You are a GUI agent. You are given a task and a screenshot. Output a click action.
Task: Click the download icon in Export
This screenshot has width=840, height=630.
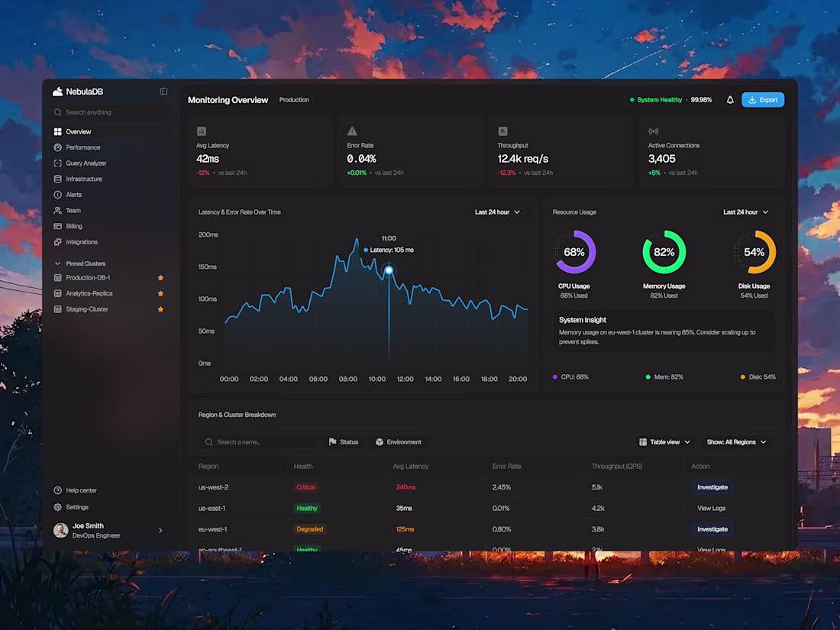pos(752,99)
